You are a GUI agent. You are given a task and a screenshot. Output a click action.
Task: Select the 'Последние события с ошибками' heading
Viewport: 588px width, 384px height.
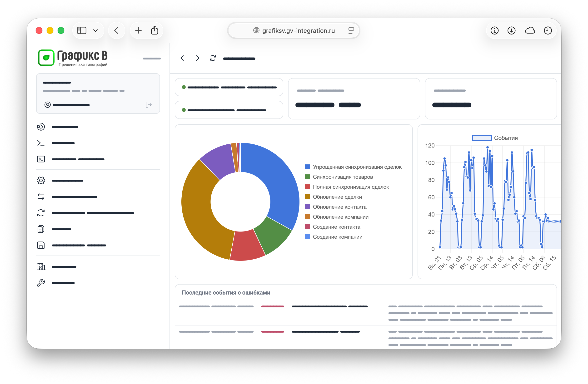(226, 293)
